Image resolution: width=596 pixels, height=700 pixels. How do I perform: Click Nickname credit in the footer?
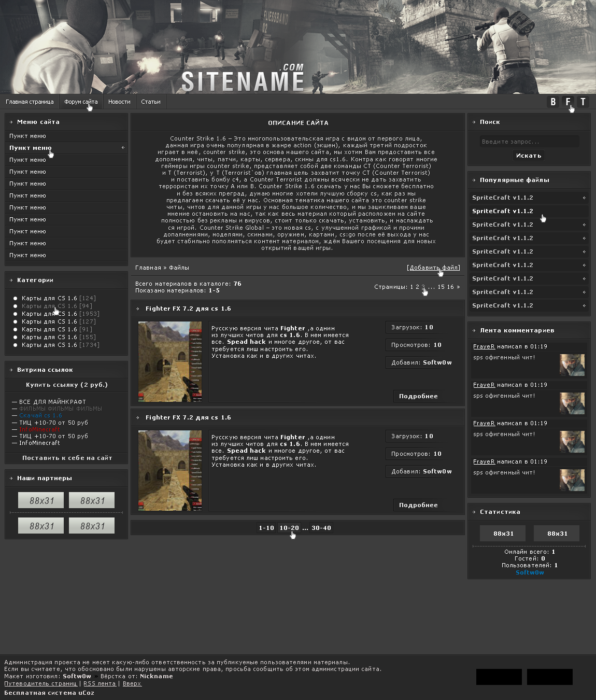(157, 676)
